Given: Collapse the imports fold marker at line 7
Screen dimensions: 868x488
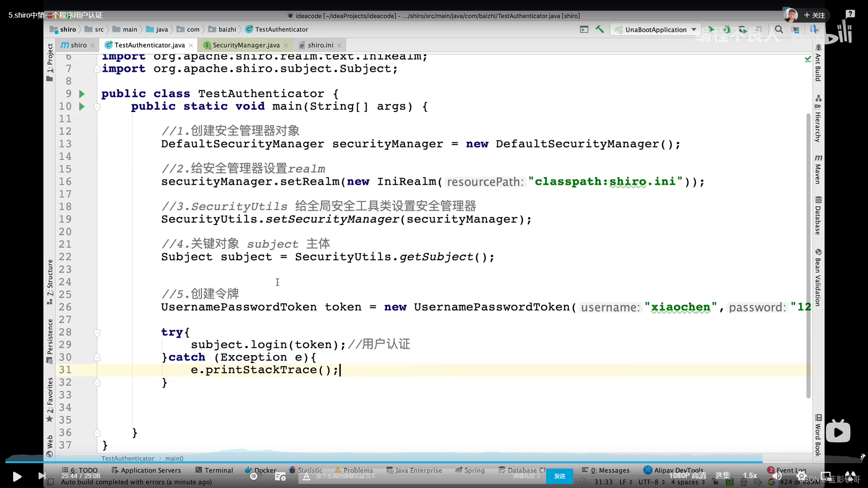Looking at the screenshot, I should (x=97, y=69).
